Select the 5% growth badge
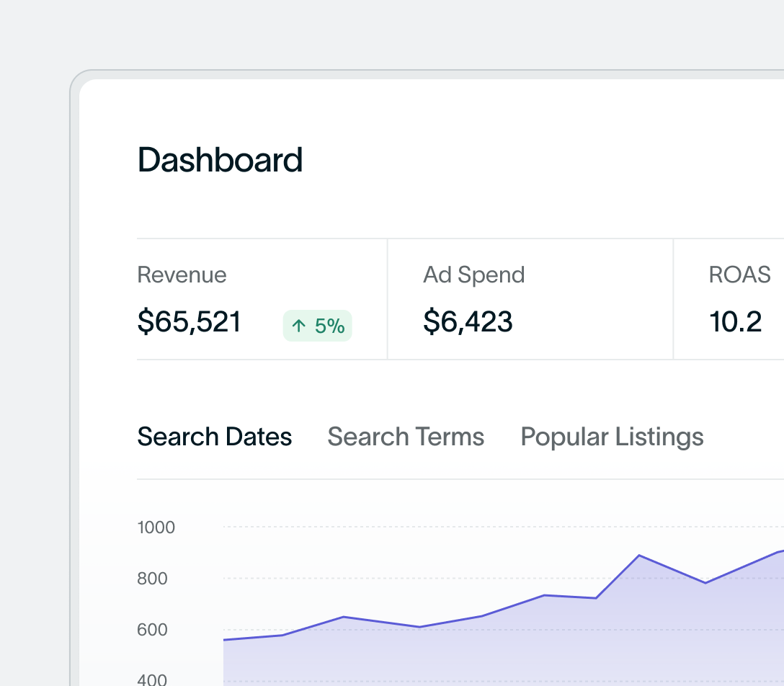This screenshot has width=784, height=686. pos(317,326)
